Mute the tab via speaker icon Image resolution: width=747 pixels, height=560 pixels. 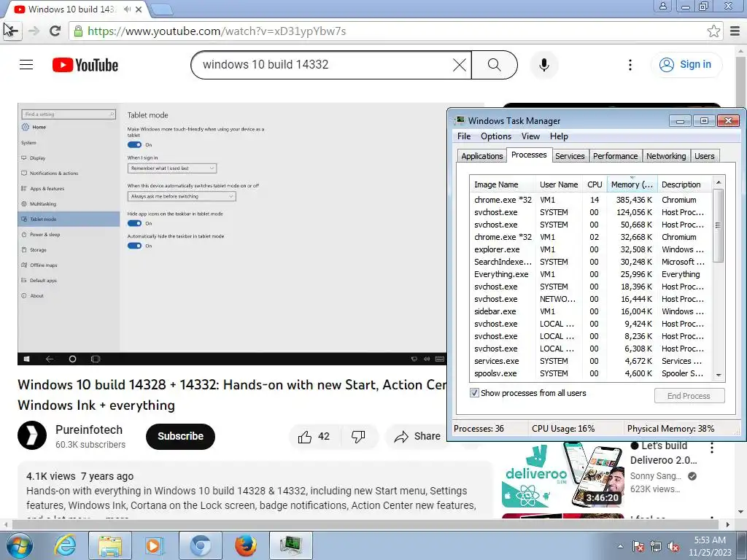(127, 9)
